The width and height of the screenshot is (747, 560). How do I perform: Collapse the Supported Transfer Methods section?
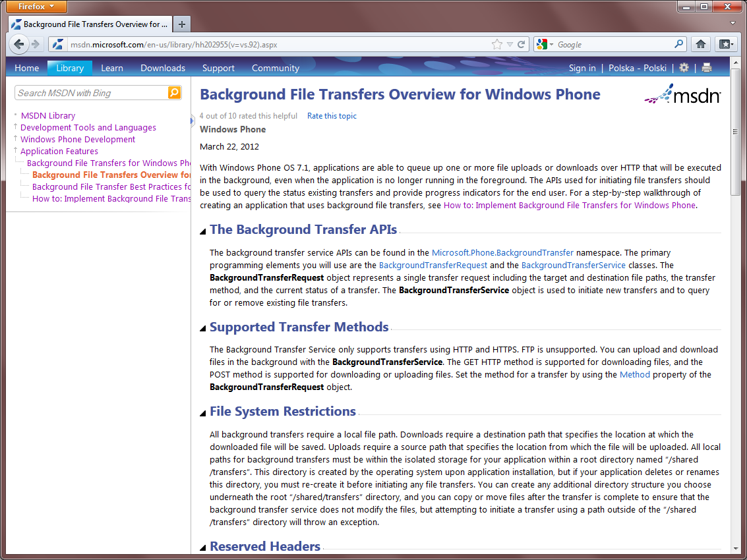pos(202,329)
